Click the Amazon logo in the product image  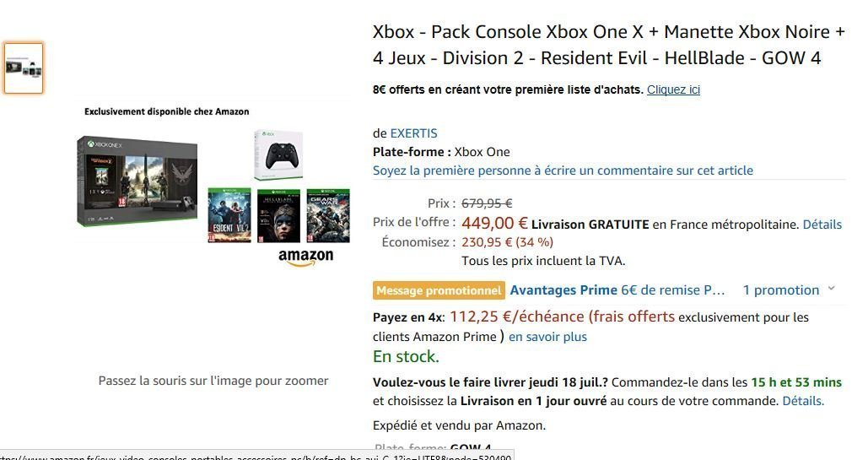coord(305,257)
